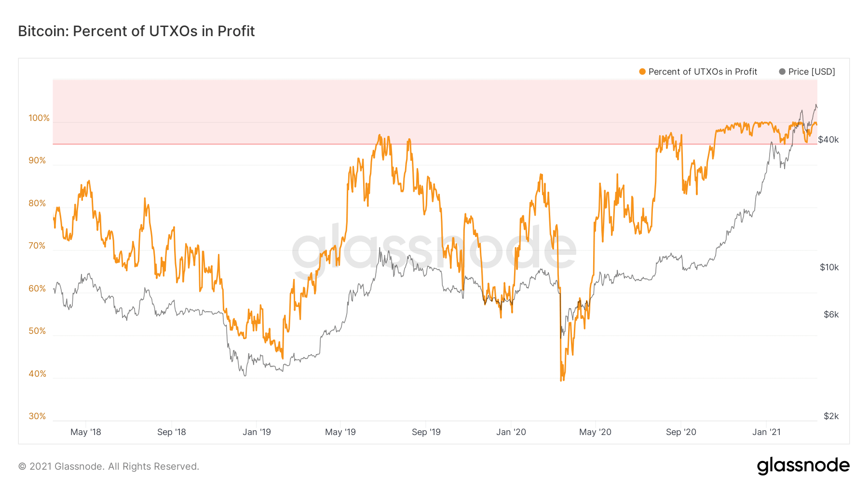
Task: Click the Jan '20 x-axis label
Action: [511, 432]
